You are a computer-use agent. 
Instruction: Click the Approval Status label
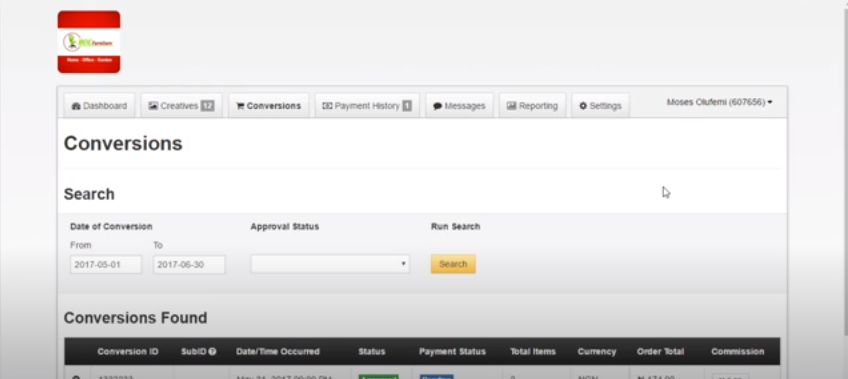[x=284, y=227]
